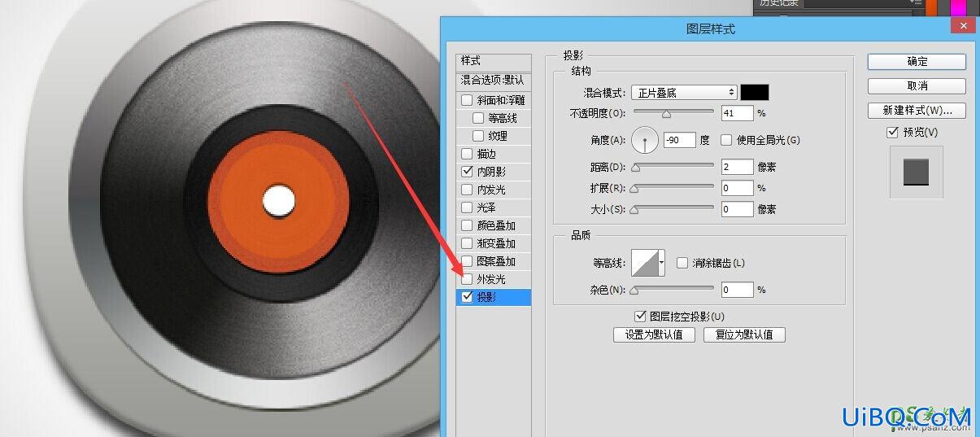Adjust the 不透明度 slider
The width and height of the screenshot is (980, 437).
(673, 113)
